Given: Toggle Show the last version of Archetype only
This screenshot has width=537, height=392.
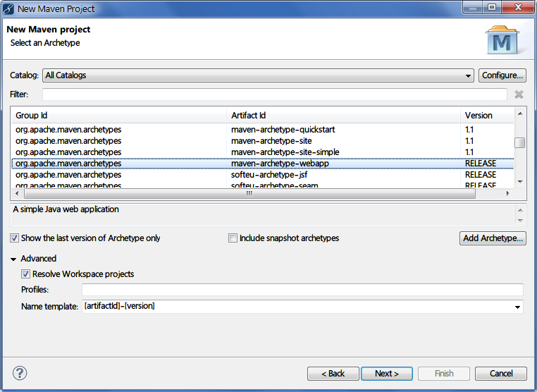Looking at the screenshot, I should click(15, 238).
